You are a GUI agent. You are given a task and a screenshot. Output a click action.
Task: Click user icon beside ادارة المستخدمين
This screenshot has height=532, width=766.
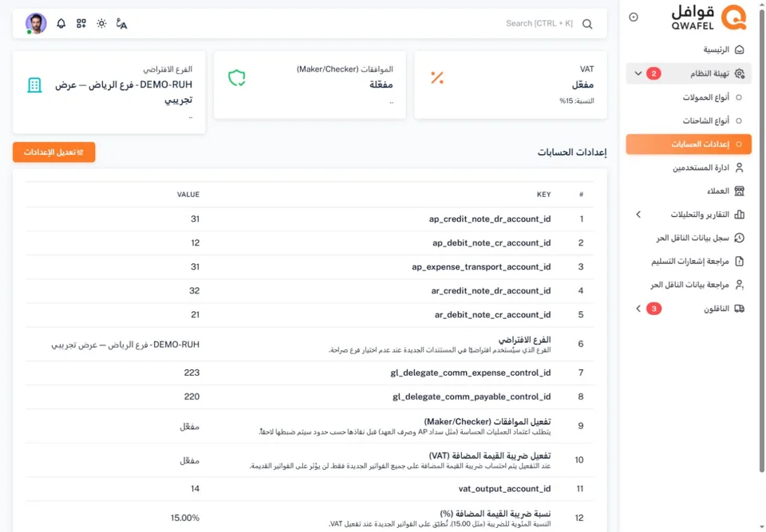click(739, 167)
